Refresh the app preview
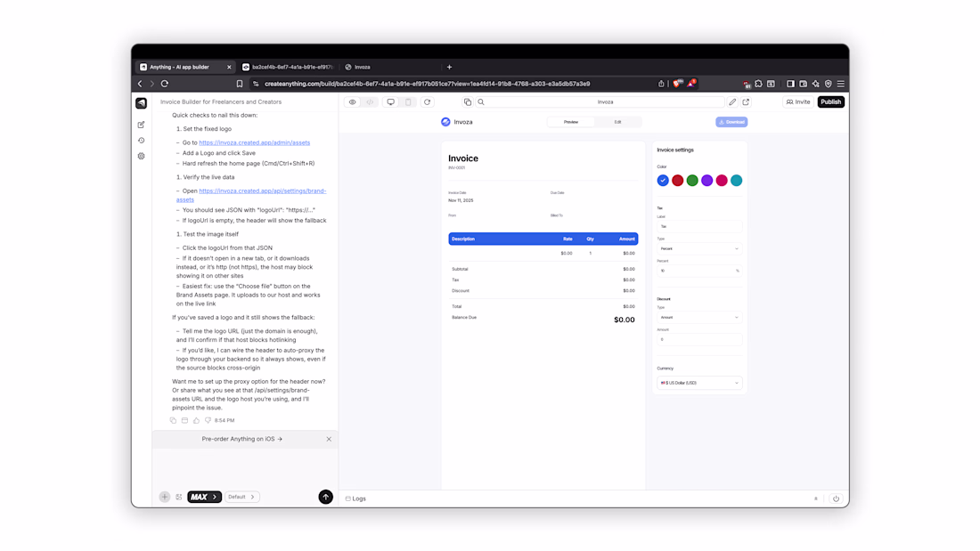 tap(428, 101)
